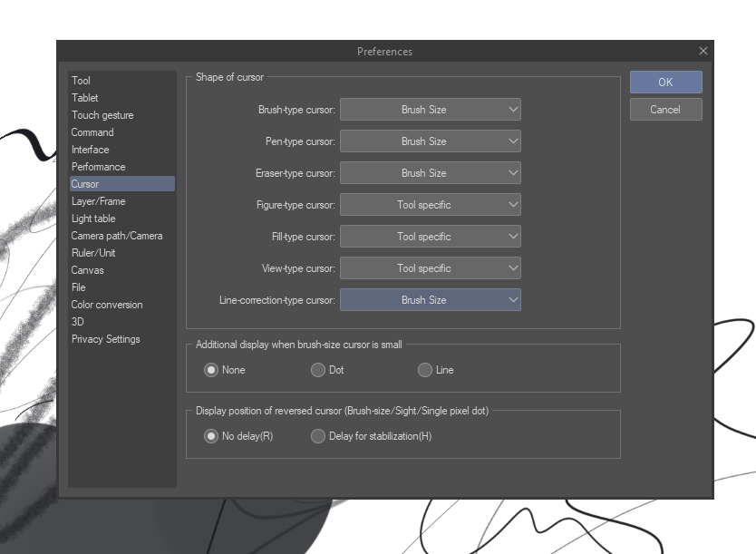756x554 pixels.
Task: Expand the Figure-type cursor options
Action: pos(430,204)
